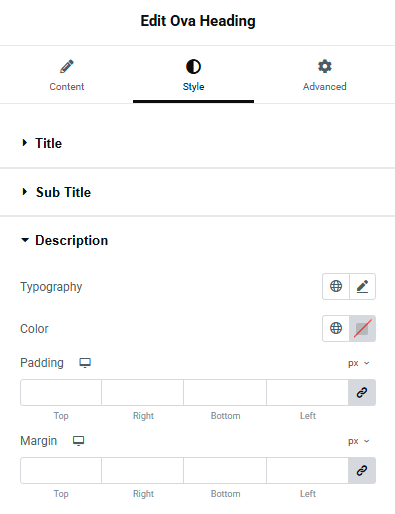Click the Margin Bottom input field
The width and height of the screenshot is (395, 514).
(225, 470)
